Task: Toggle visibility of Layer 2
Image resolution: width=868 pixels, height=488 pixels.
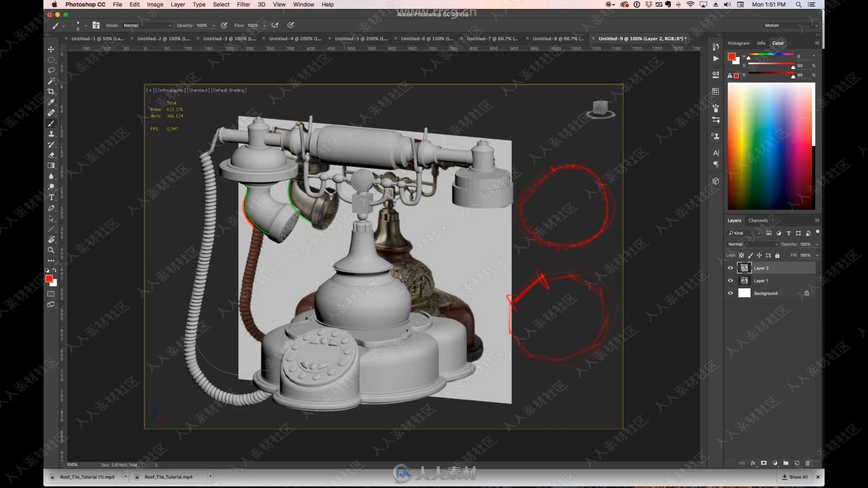Action: 730,268
